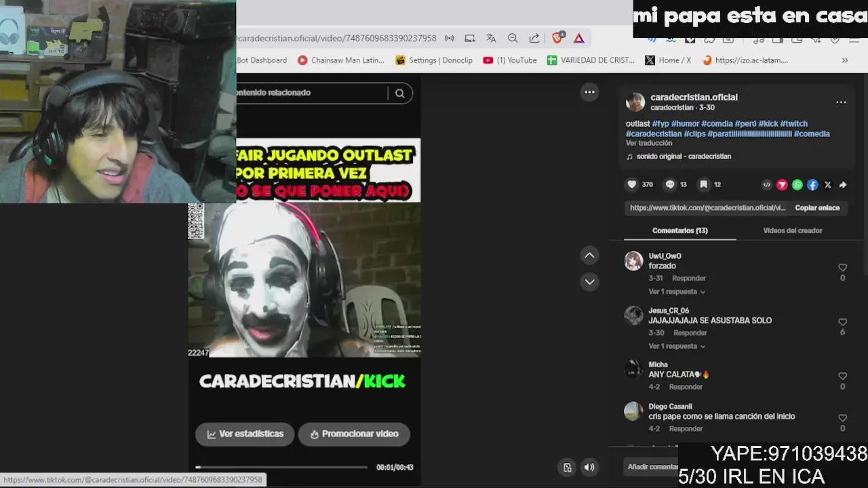Go to previous video with up arrow
The width and height of the screenshot is (868, 488).
pos(589,256)
